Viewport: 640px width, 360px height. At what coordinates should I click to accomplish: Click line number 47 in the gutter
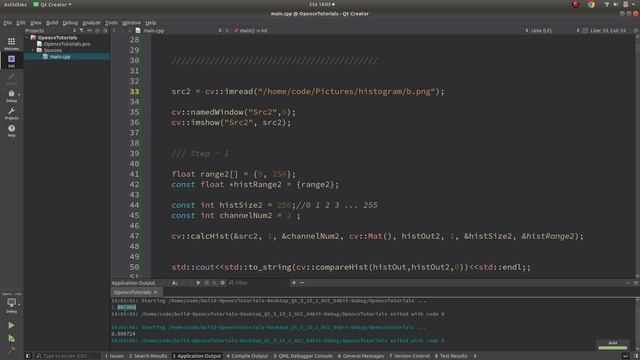pyautogui.click(x=134, y=236)
